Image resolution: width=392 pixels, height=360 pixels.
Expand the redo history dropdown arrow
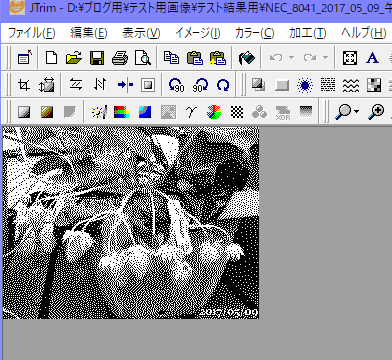[x=325, y=58]
